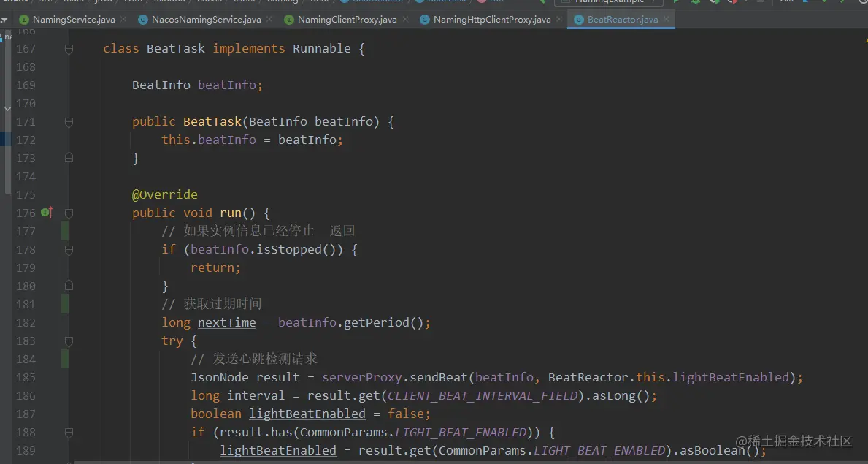Screen dimensions: 868x464
Task: Click the "implements" keyword on line 167
Action: (x=249, y=49)
